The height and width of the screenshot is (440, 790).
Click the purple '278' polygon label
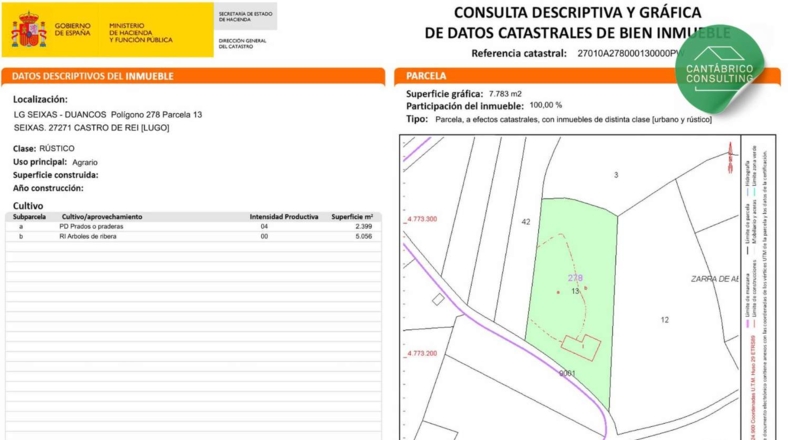pyautogui.click(x=575, y=278)
